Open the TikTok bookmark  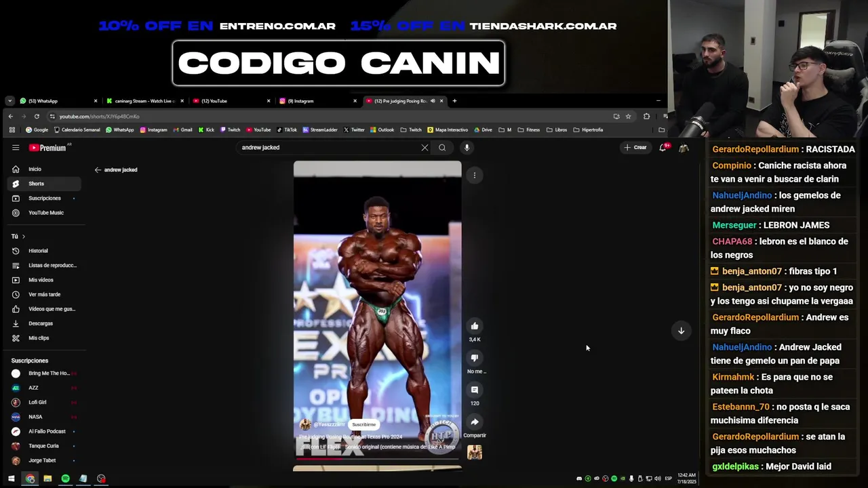click(287, 129)
